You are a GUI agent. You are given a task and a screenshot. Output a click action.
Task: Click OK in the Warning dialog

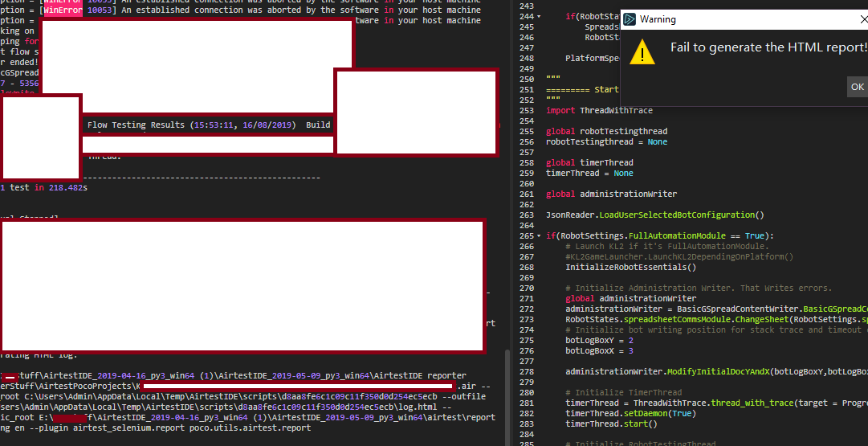858,87
